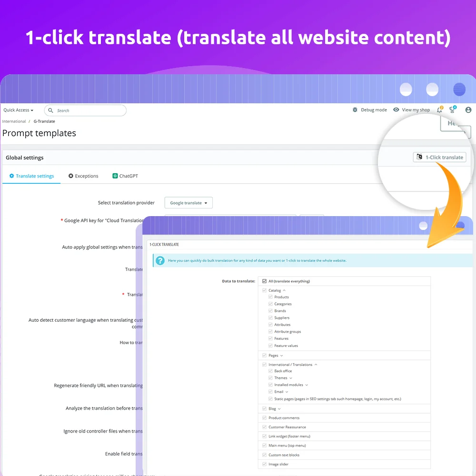Click the orders notification icon with blue badge
476x476 pixels.
(x=452, y=109)
